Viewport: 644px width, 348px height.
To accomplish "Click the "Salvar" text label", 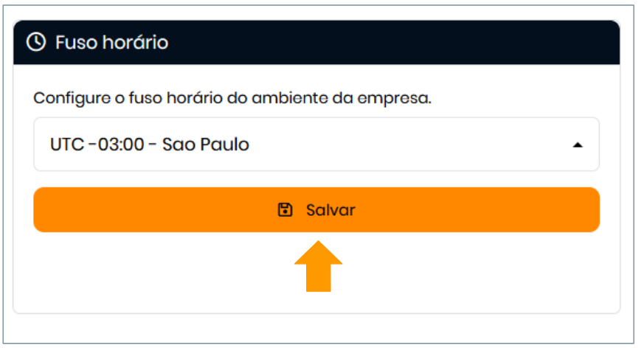I will tap(330, 210).
